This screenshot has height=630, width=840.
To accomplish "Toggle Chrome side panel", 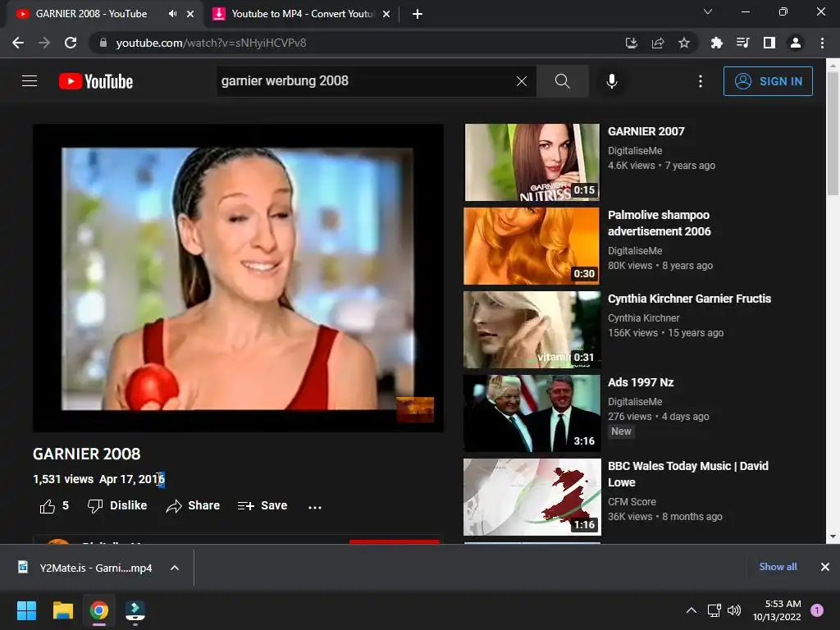I will 769,43.
